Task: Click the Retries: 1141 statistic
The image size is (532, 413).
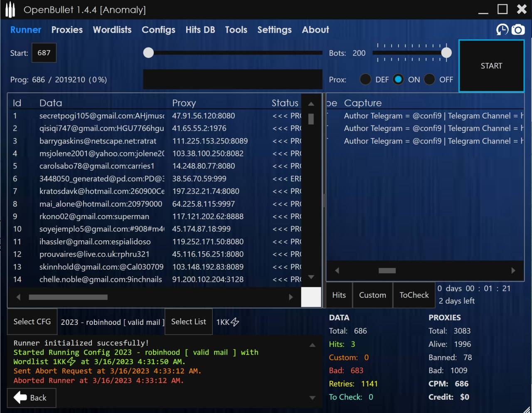Action: 353,383
